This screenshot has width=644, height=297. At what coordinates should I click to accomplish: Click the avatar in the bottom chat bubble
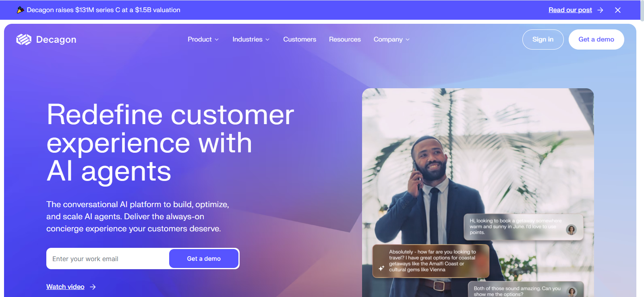pyautogui.click(x=572, y=292)
